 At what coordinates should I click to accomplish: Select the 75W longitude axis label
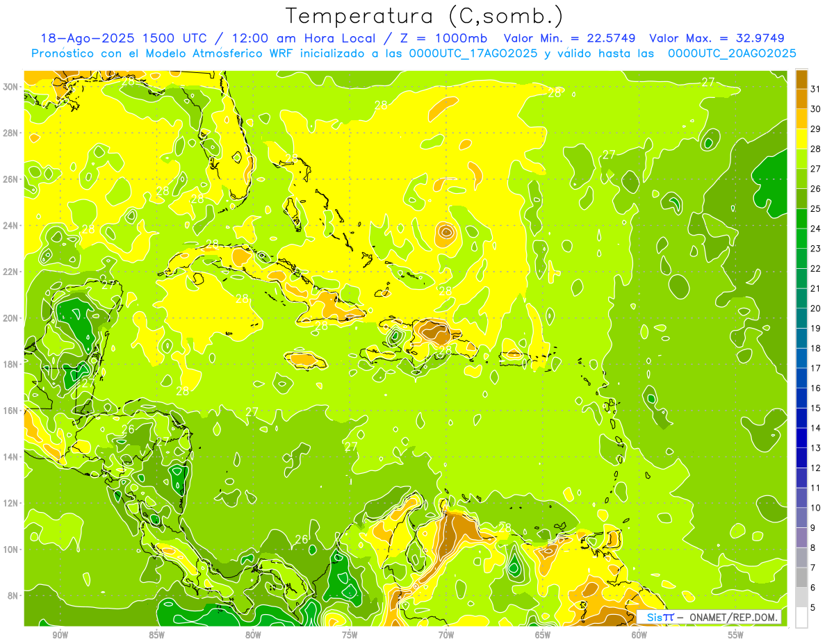point(350,635)
